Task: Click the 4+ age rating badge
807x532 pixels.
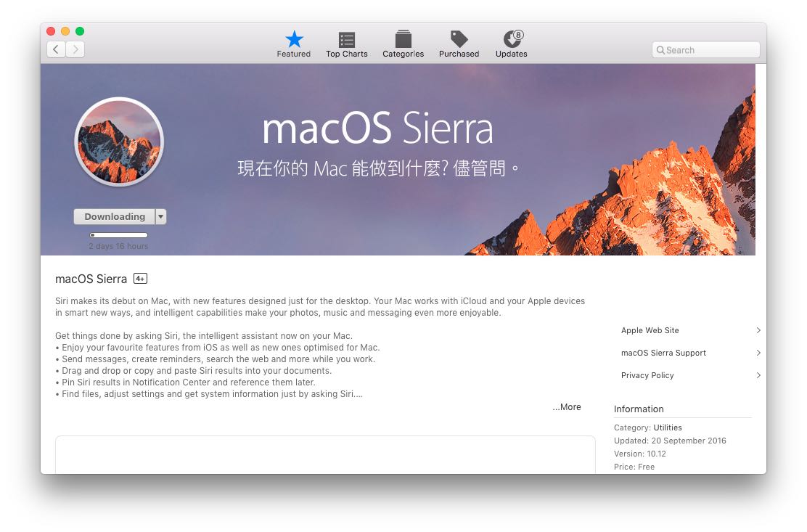Action: 140,279
